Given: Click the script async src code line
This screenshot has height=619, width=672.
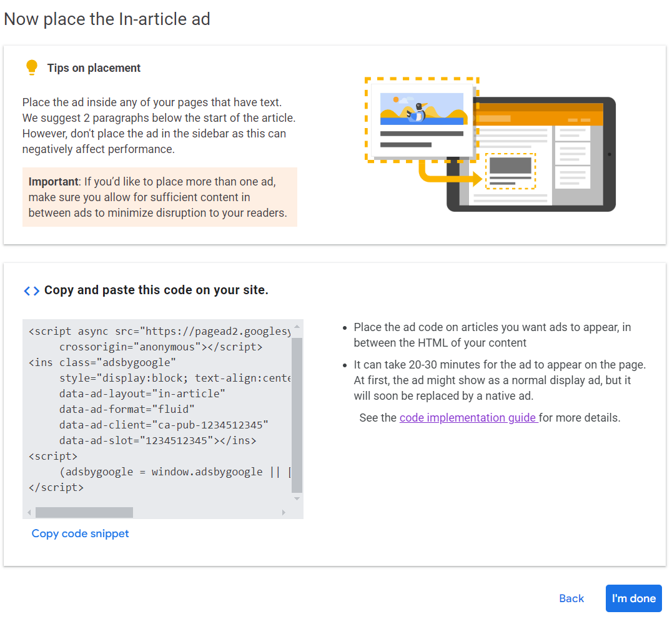Looking at the screenshot, I should point(160,332).
